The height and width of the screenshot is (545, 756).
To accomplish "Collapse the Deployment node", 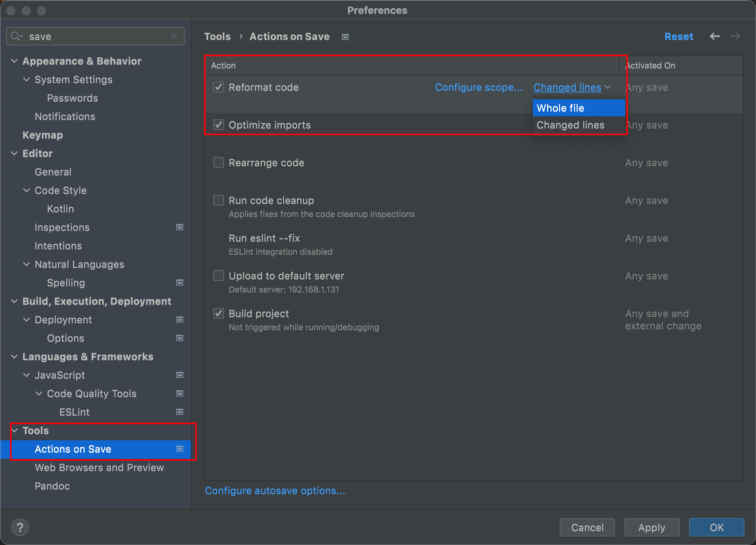I will (27, 319).
